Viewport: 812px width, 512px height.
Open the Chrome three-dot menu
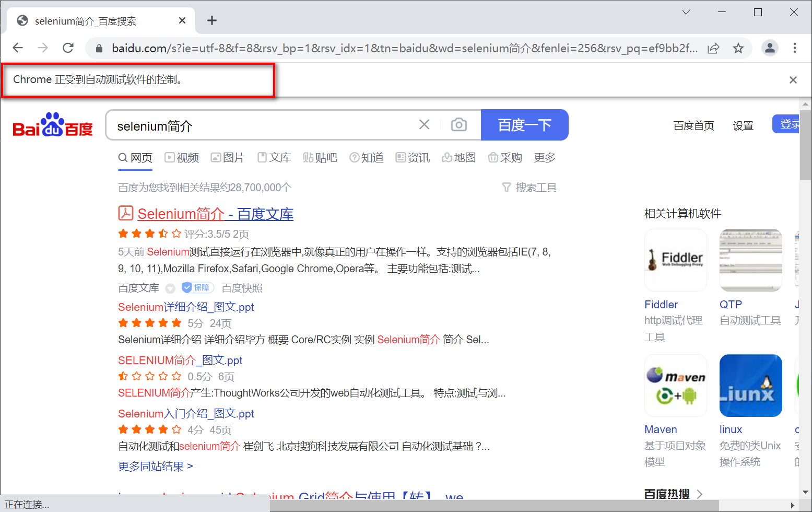pyautogui.click(x=795, y=48)
